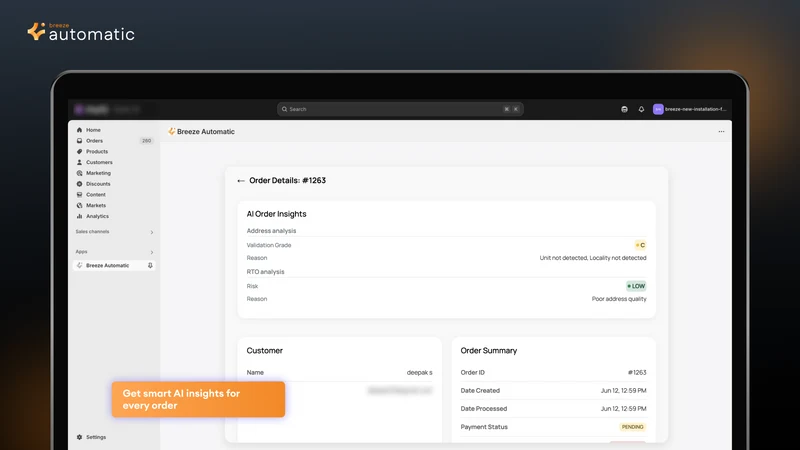This screenshot has width=800, height=450.
Task: Click the 'Address analysis' label
Action: click(x=271, y=231)
